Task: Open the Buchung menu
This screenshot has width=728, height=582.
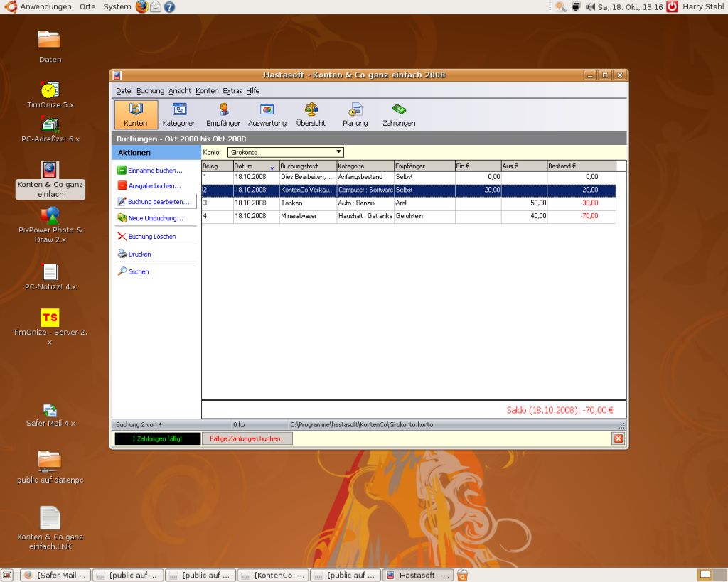Action: point(150,90)
